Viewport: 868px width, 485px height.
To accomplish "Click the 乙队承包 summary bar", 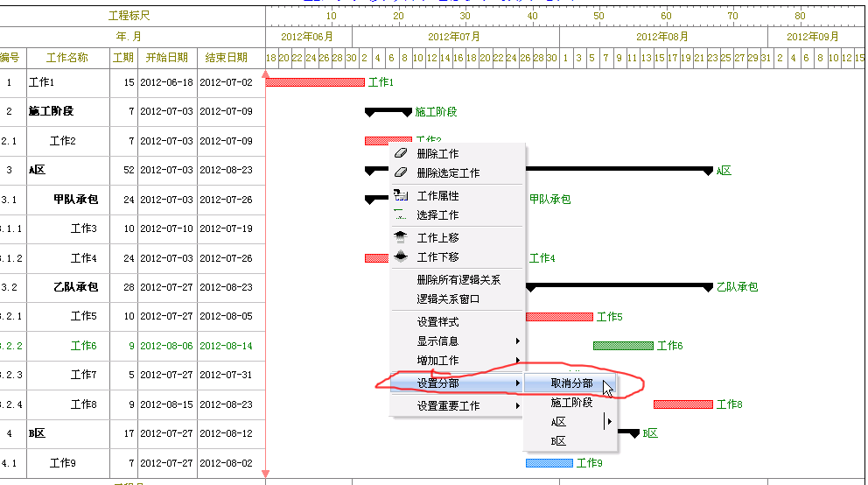I will [619, 287].
